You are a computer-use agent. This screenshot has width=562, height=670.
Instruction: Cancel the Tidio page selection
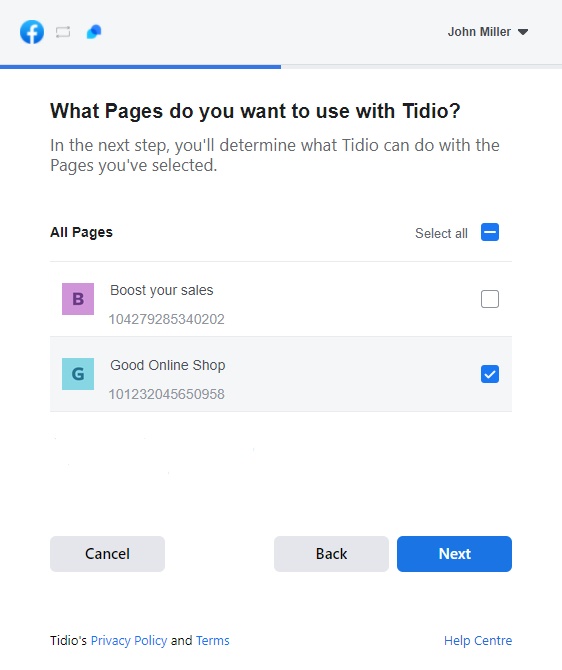pos(107,554)
